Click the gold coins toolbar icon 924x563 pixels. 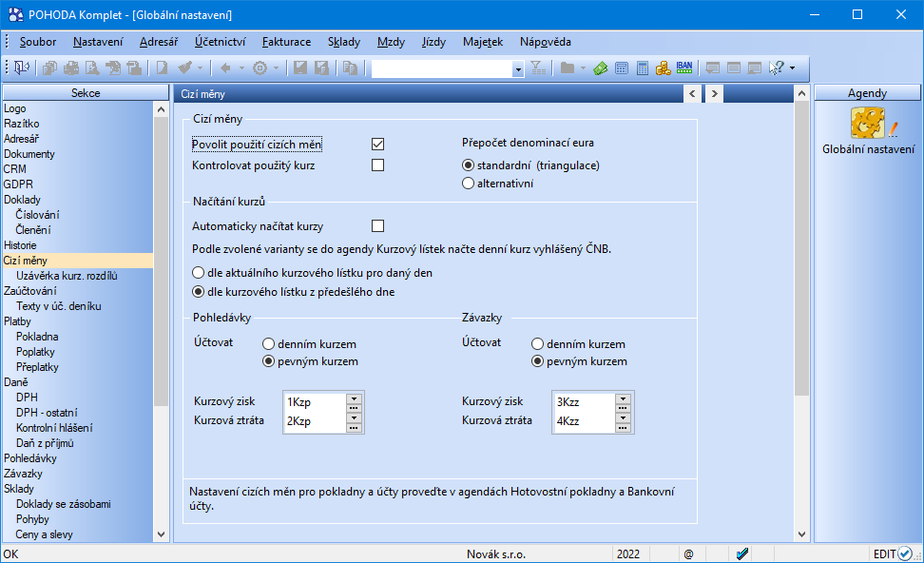pos(663,68)
